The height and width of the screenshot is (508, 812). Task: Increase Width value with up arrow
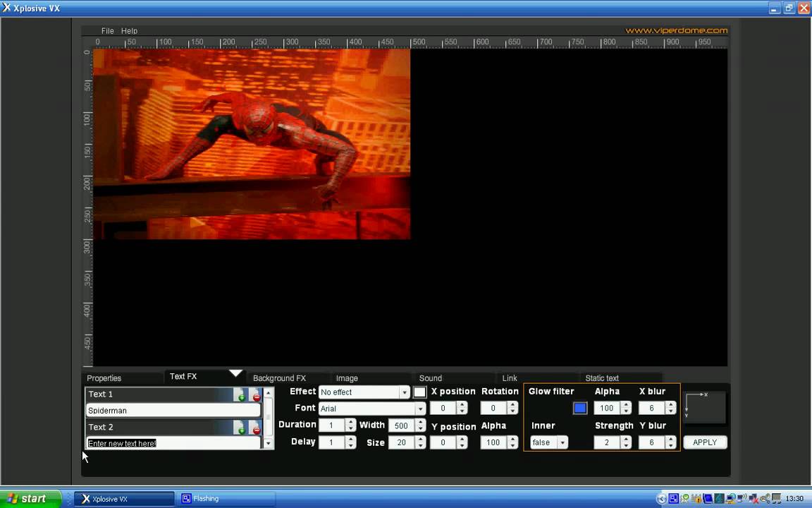(420, 422)
